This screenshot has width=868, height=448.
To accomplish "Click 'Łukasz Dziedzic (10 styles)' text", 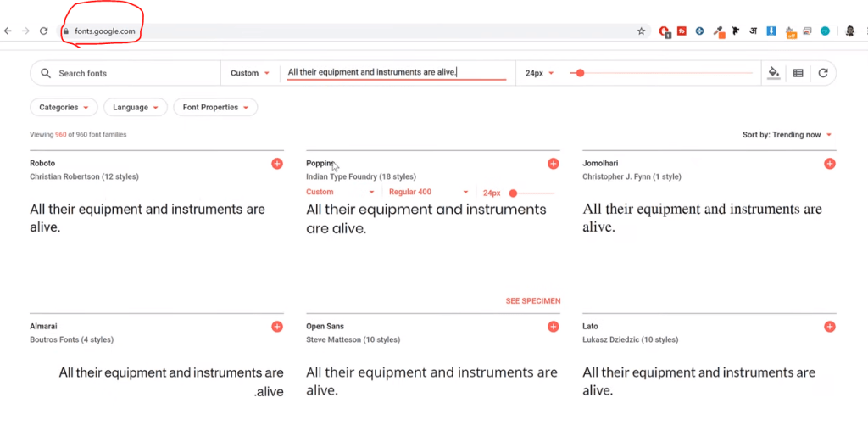I will pyautogui.click(x=630, y=340).
